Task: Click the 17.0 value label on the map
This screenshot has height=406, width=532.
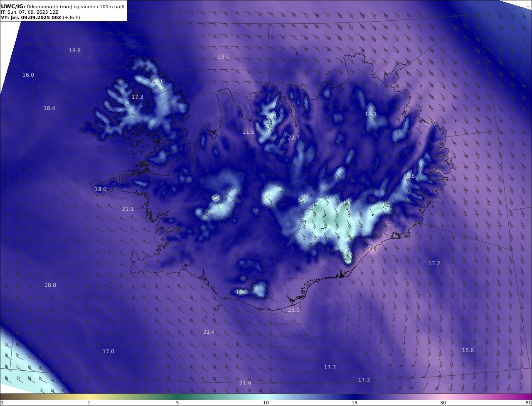Action: coord(108,352)
